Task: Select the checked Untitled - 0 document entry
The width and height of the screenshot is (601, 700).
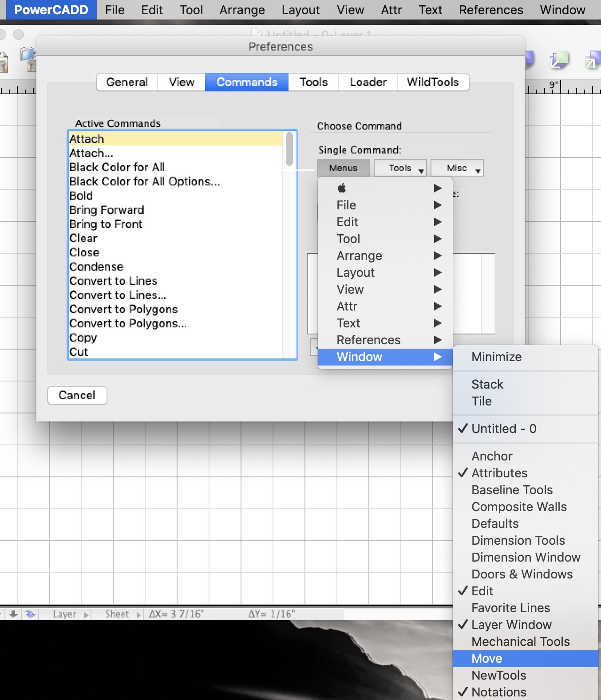Action: click(526, 429)
